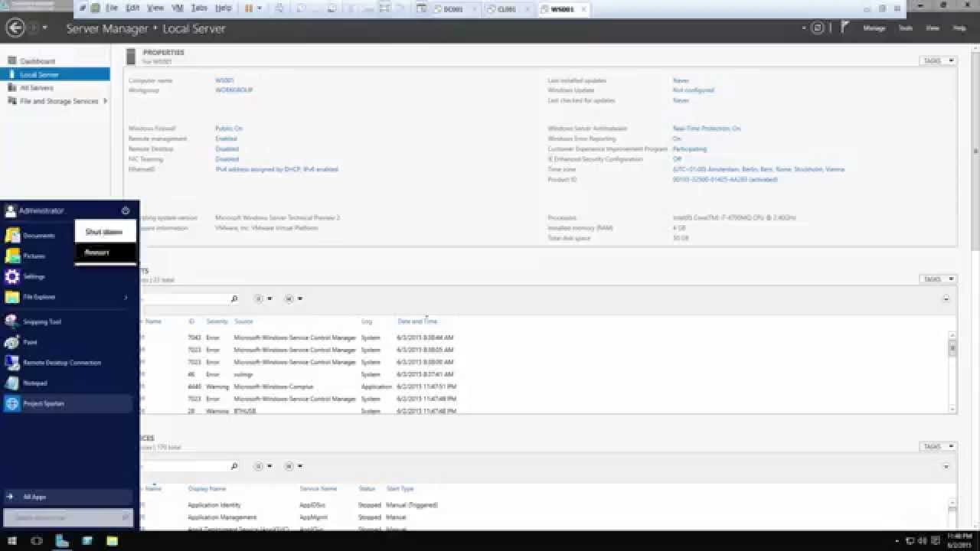Sort events by Severity column header

(217, 321)
